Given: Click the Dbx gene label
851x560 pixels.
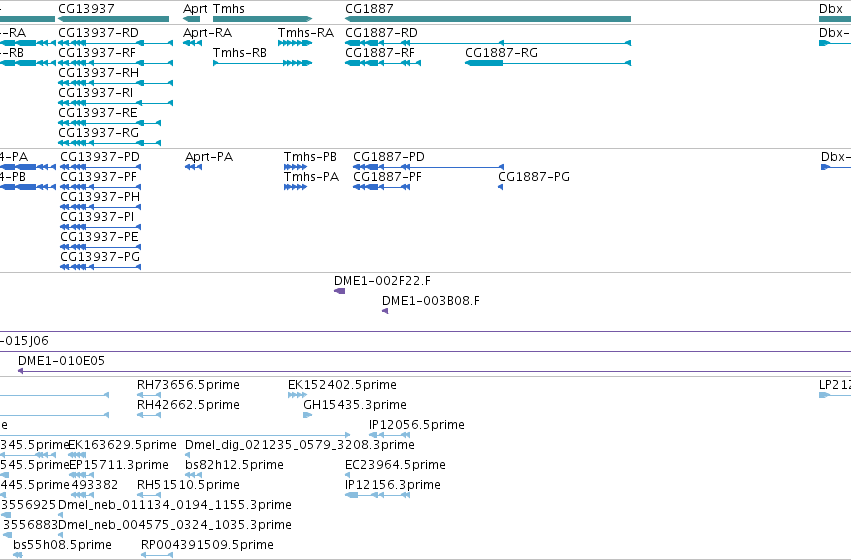Looking at the screenshot, I should (830, 9).
